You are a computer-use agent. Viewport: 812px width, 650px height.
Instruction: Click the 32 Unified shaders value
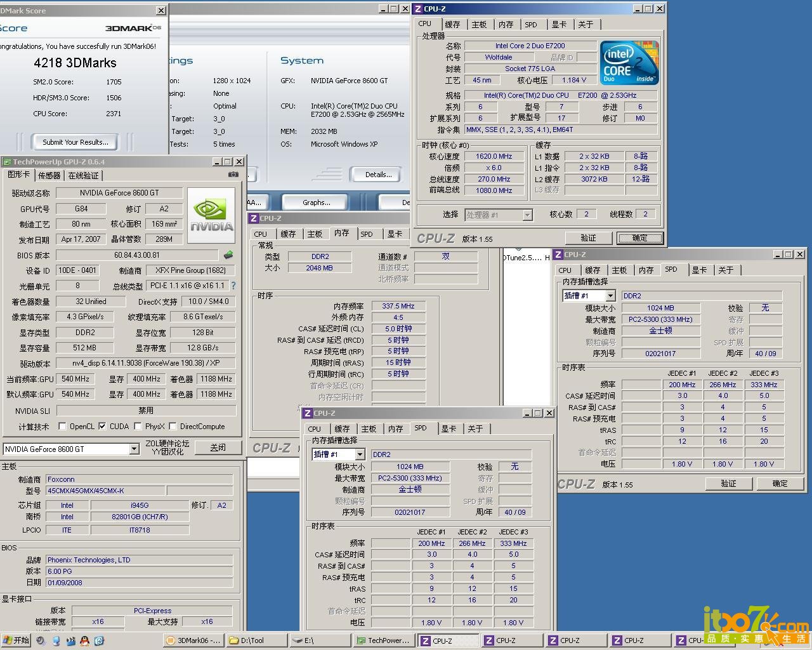[91, 302]
